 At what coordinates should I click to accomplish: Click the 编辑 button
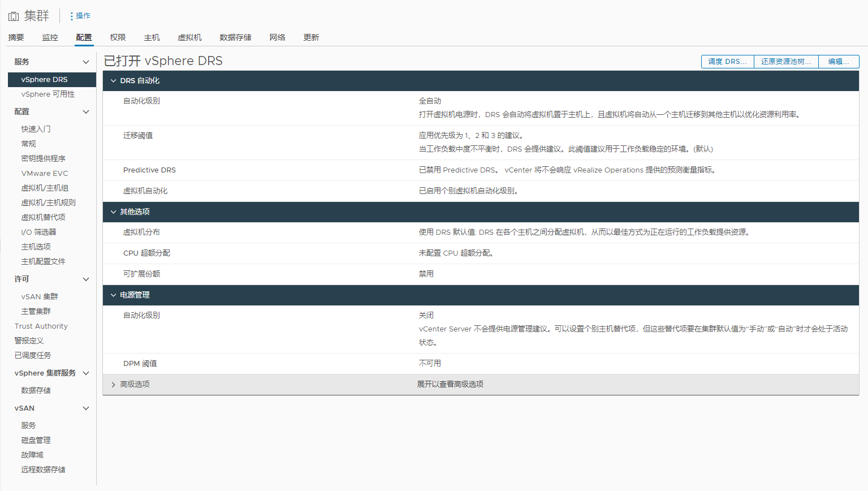[839, 62]
